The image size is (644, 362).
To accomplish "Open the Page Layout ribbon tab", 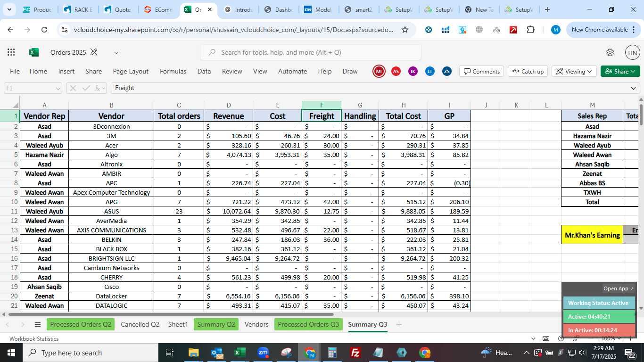I will (131, 71).
